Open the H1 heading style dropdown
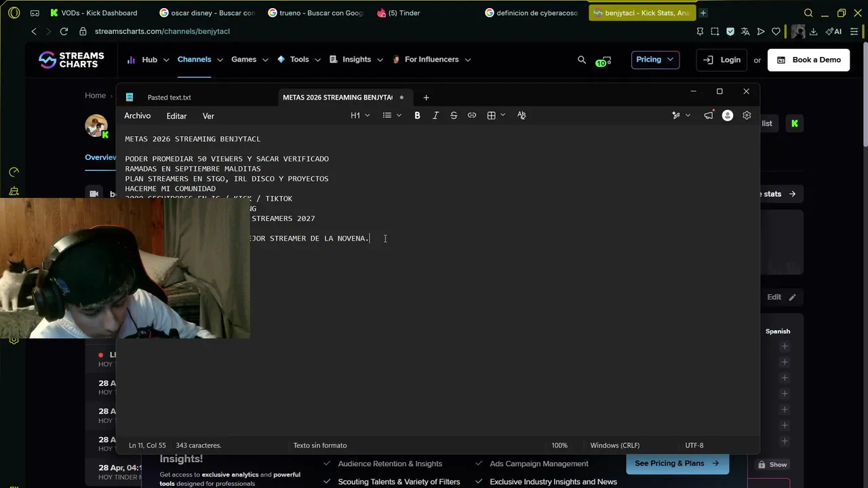The width and height of the screenshot is (868, 488). coord(360,115)
